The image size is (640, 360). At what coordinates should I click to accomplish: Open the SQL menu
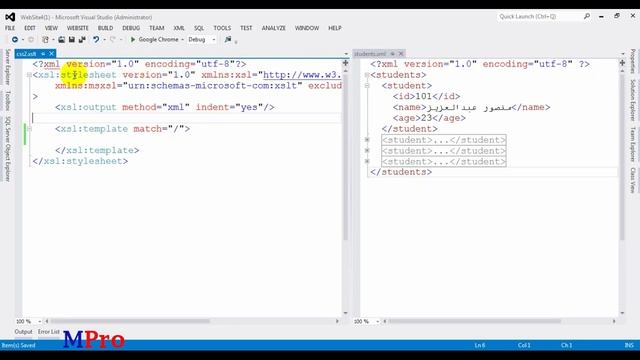[x=199, y=28]
